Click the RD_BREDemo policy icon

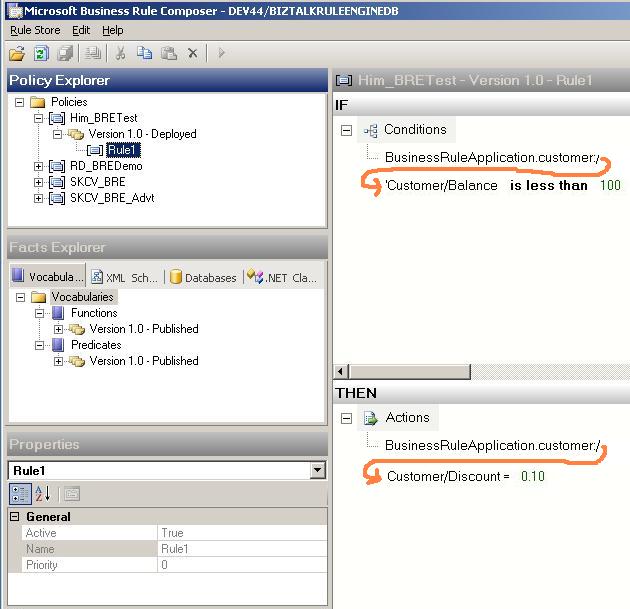tap(57, 166)
